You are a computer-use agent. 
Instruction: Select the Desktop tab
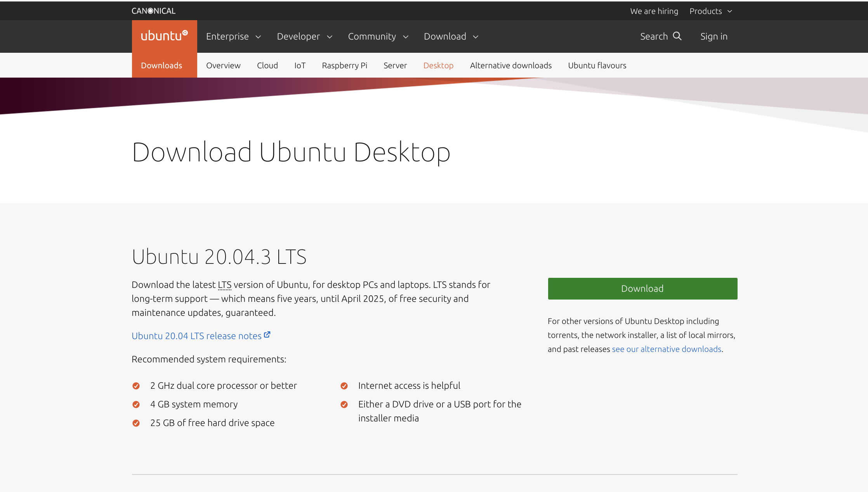(x=438, y=65)
